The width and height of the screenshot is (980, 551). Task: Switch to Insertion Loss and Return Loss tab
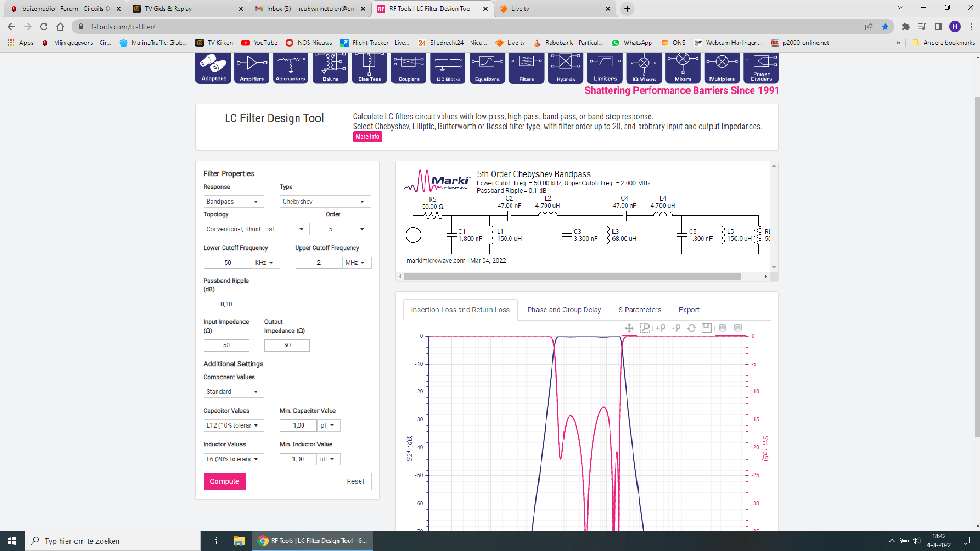point(460,310)
